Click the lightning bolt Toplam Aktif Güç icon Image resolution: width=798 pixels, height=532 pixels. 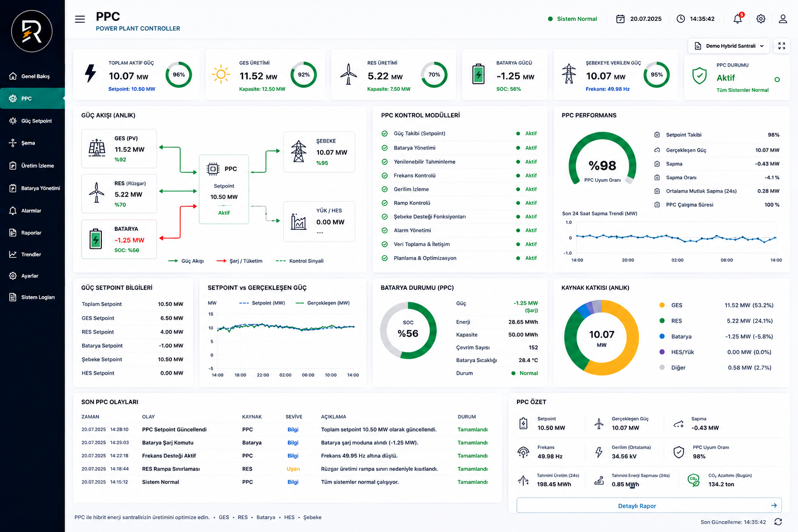point(91,73)
